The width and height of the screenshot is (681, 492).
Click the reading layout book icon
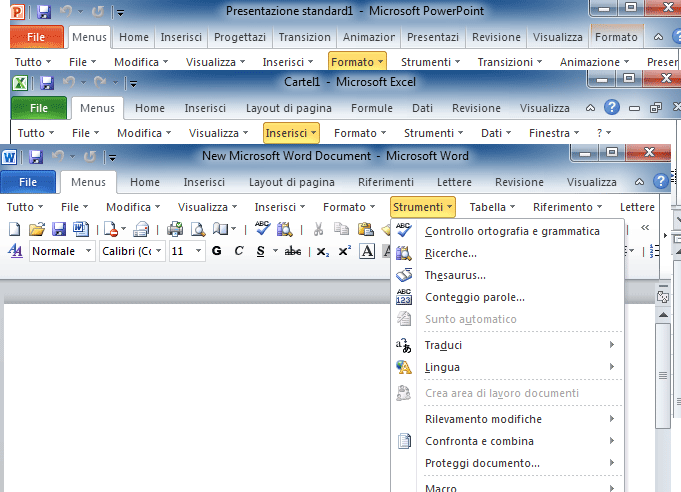221,229
